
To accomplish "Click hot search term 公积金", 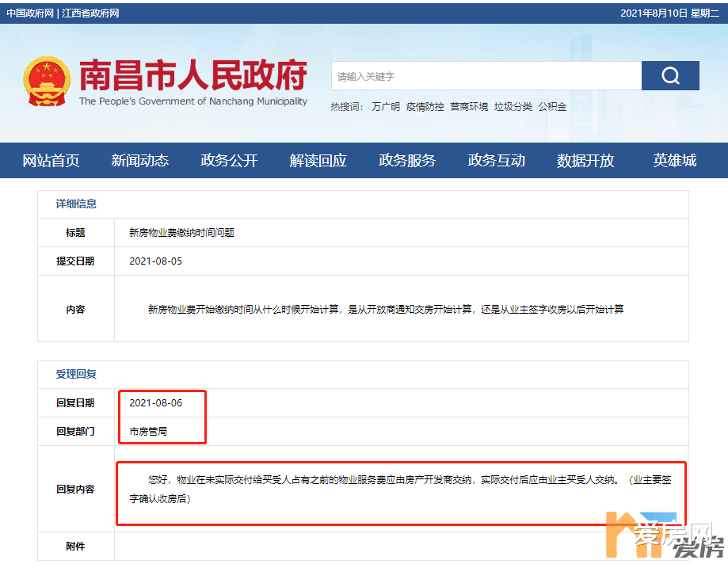I will point(552,107).
